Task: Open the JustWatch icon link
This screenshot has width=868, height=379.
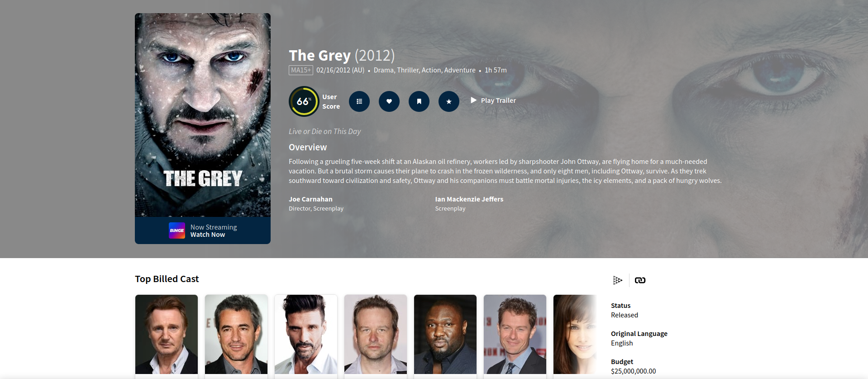Action: (618, 280)
